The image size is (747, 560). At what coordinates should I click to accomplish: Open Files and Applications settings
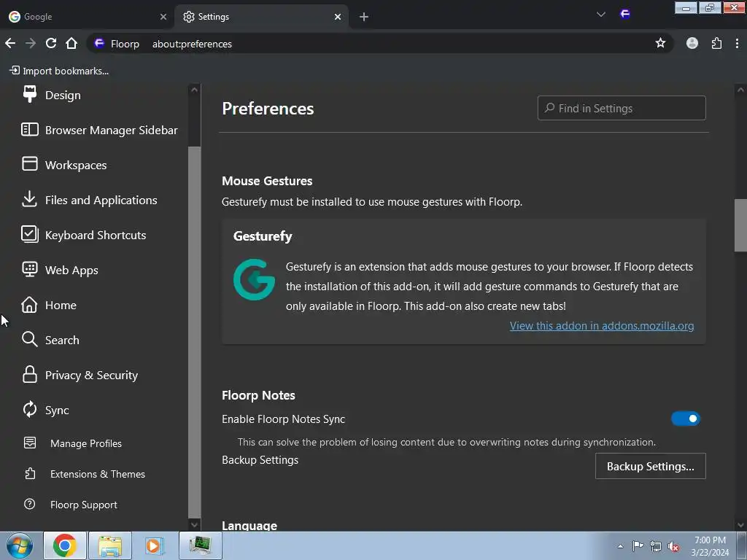[x=90, y=200]
